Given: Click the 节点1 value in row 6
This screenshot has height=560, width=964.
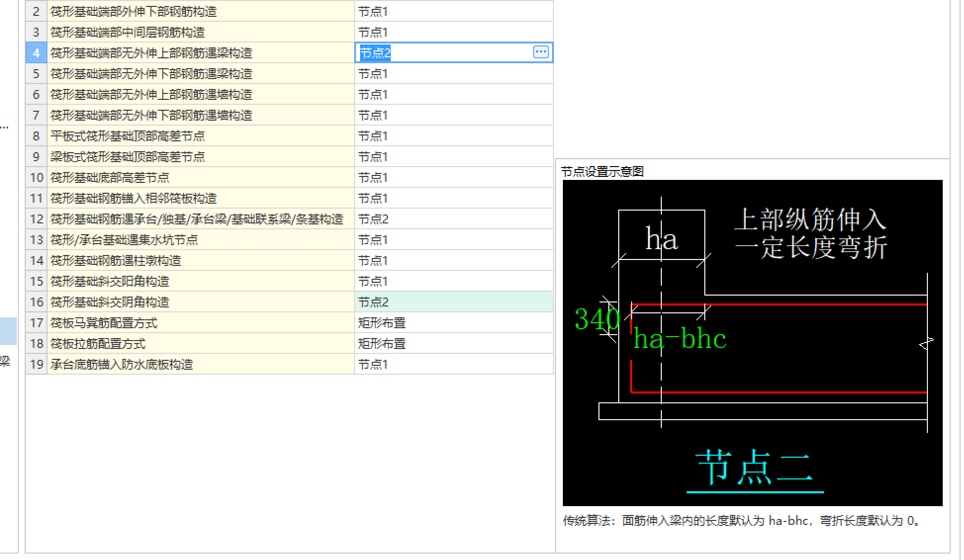Looking at the screenshot, I should [454, 94].
